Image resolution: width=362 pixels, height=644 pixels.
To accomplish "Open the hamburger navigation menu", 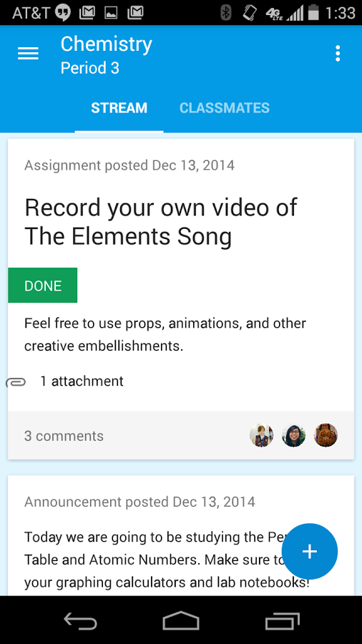I will point(29,54).
